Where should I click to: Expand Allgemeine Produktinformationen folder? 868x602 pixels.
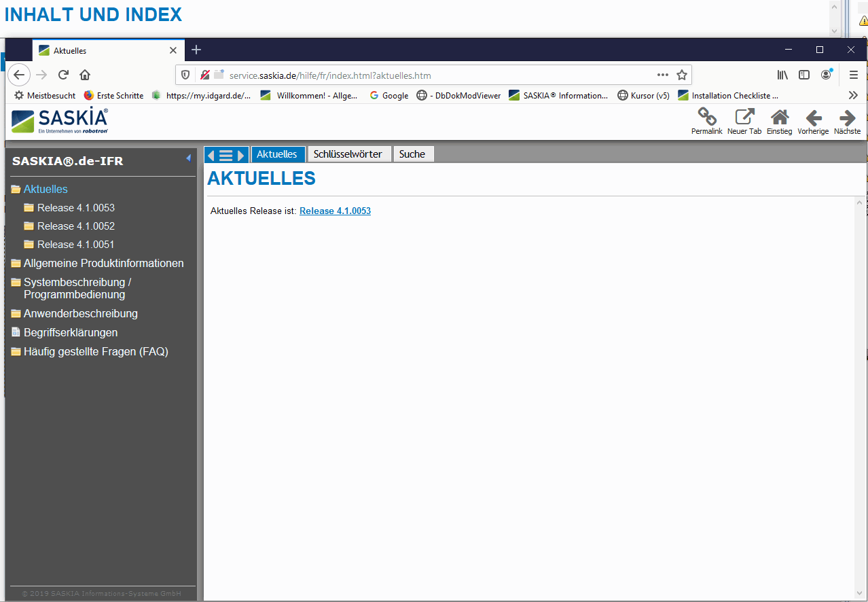point(16,264)
